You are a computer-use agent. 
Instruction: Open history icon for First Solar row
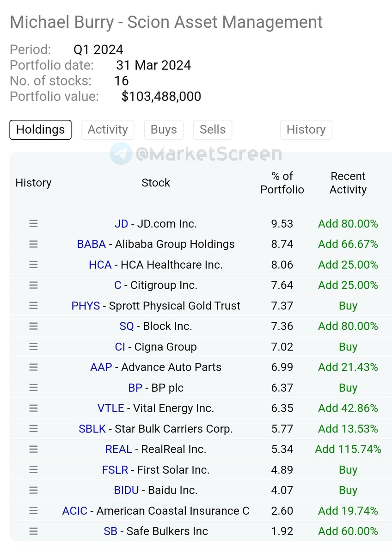33,470
